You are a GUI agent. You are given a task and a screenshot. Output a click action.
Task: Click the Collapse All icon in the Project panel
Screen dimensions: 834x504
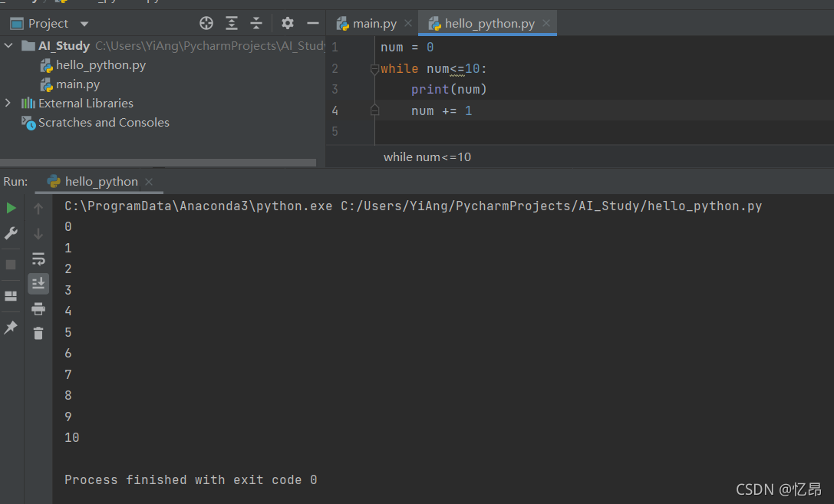coord(256,23)
